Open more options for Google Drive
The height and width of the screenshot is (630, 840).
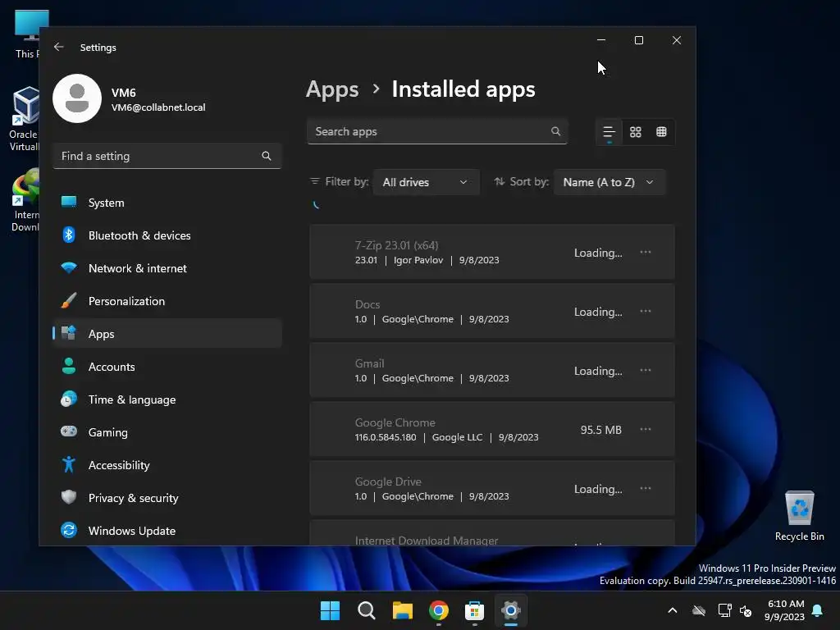tap(646, 488)
